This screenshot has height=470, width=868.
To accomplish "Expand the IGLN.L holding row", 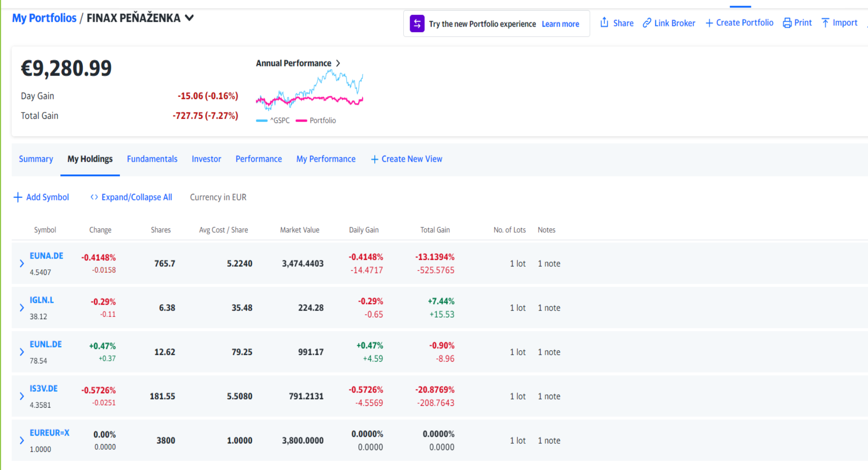I will (22, 308).
